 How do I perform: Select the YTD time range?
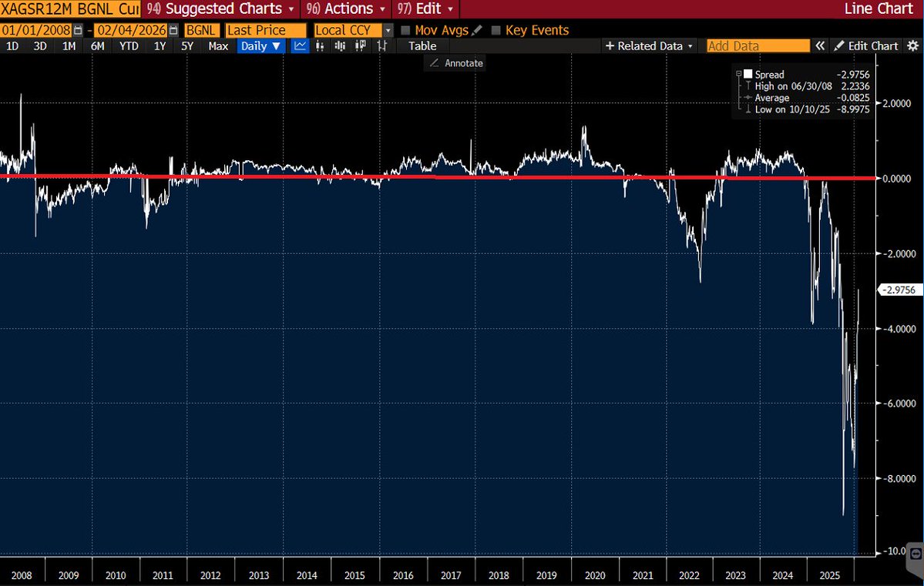point(128,46)
